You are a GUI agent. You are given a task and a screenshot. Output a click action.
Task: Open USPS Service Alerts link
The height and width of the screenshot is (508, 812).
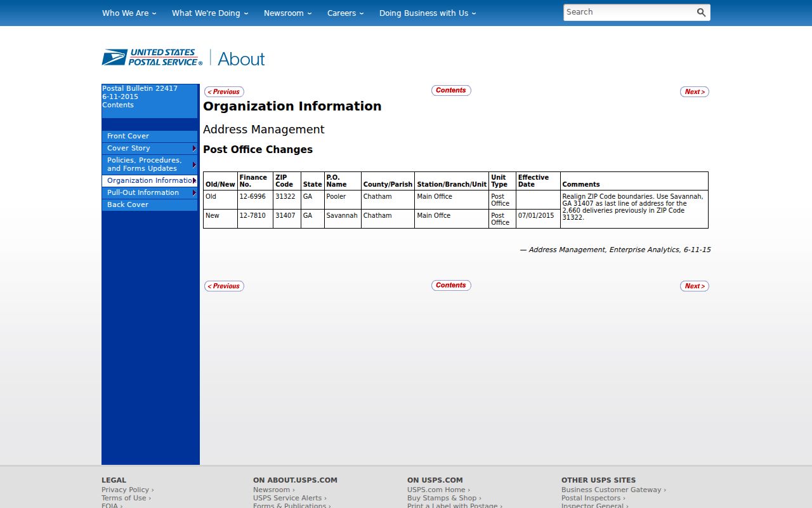[290, 498]
